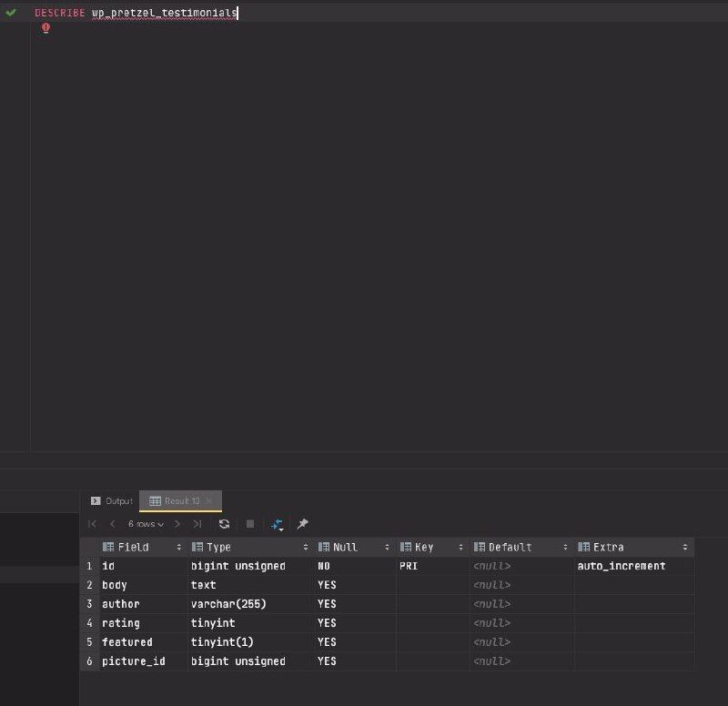
Task: Select Default null cell of body row
Action: pyautogui.click(x=521, y=585)
